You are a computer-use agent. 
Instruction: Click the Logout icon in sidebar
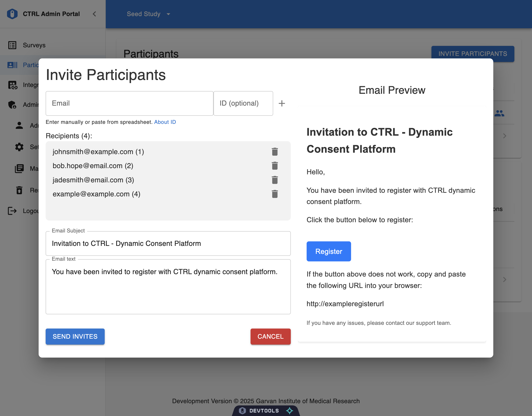12,211
